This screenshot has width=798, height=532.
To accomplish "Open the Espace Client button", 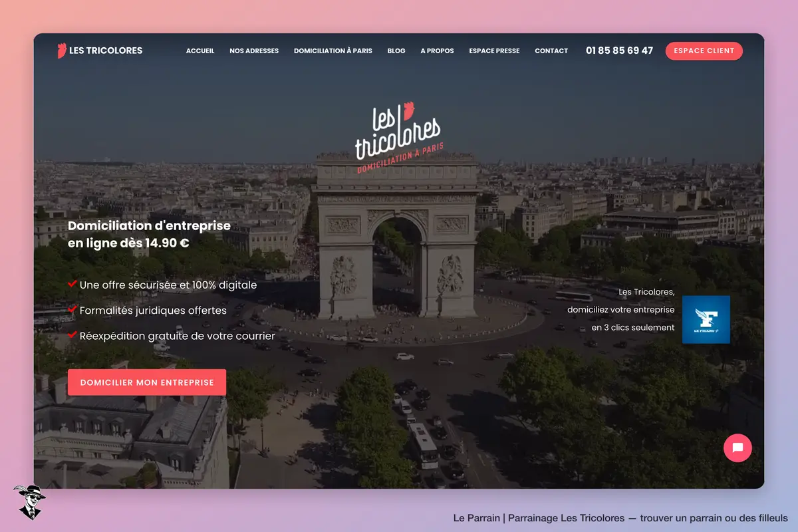I will pyautogui.click(x=704, y=51).
